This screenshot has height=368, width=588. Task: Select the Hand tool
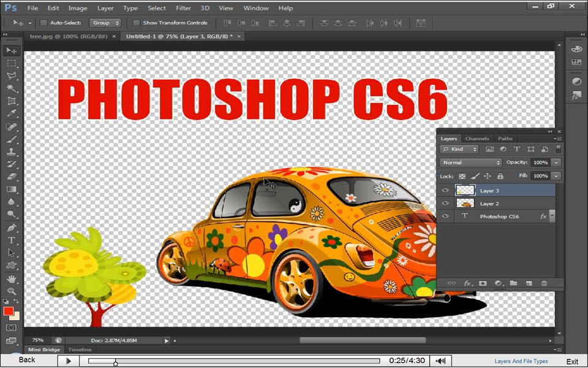(x=12, y=279)
